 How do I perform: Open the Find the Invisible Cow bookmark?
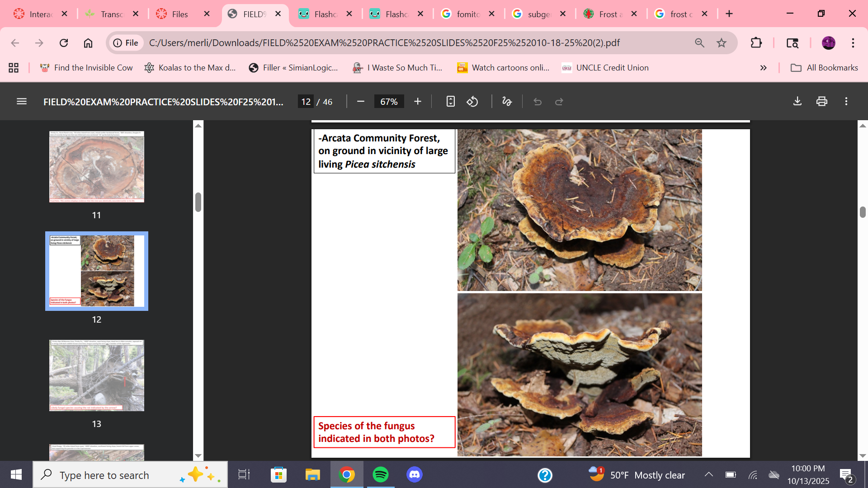click(x=86, y=68)
